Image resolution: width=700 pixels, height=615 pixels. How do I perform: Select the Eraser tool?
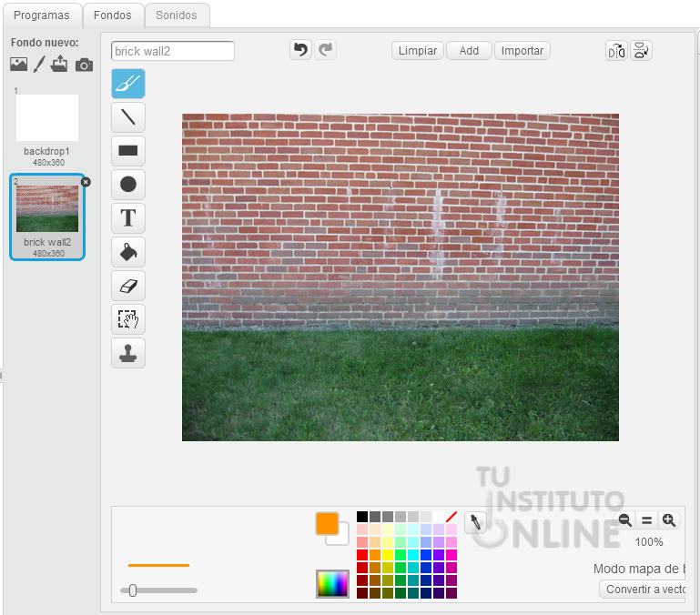point(128,286)
